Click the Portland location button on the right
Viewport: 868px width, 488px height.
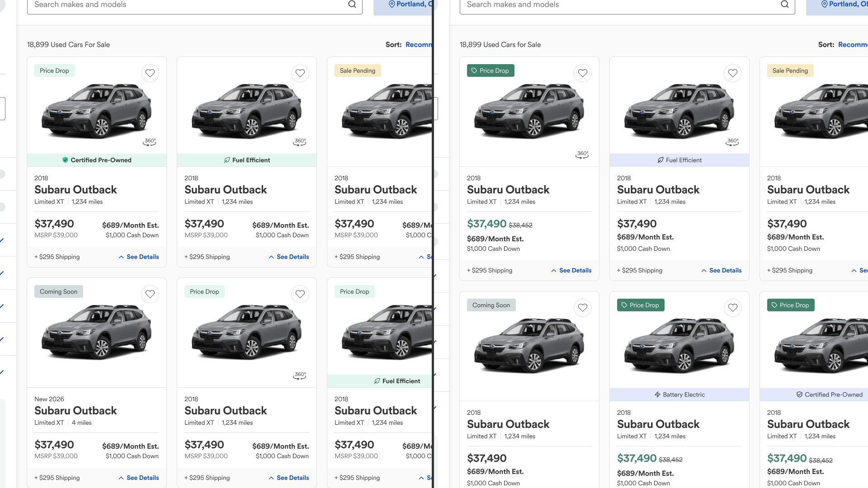click(841, 5)
